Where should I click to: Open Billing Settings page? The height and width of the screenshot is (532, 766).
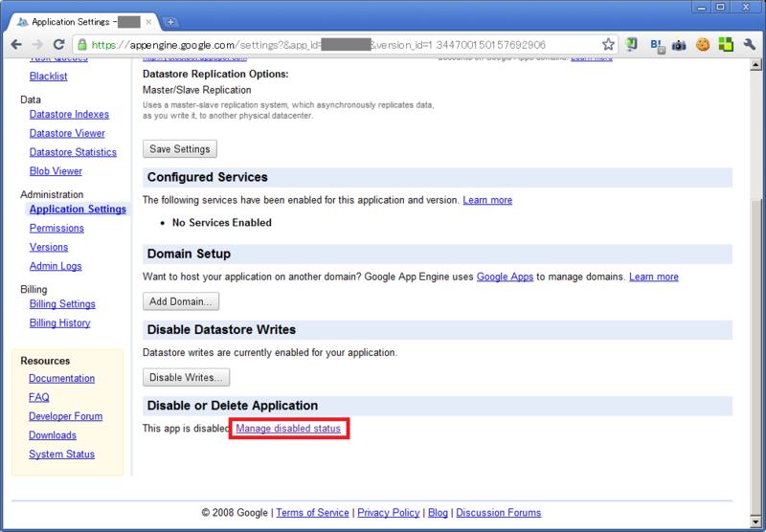pyautogui.click(x=62, y=304)
